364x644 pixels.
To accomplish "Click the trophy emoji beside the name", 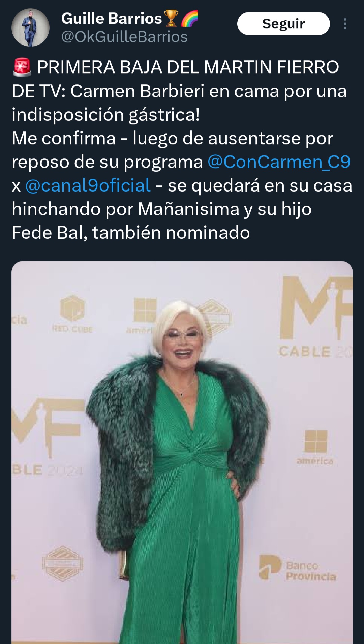I will (171, 18).
